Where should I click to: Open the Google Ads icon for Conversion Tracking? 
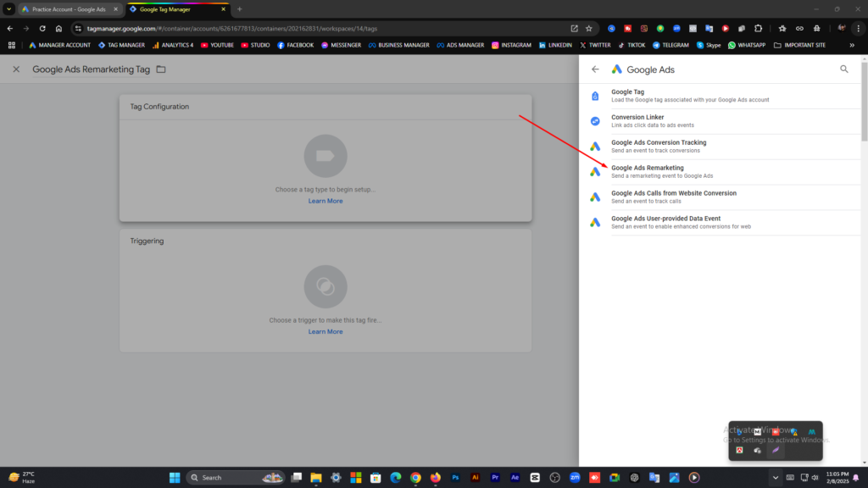(595, 147)
